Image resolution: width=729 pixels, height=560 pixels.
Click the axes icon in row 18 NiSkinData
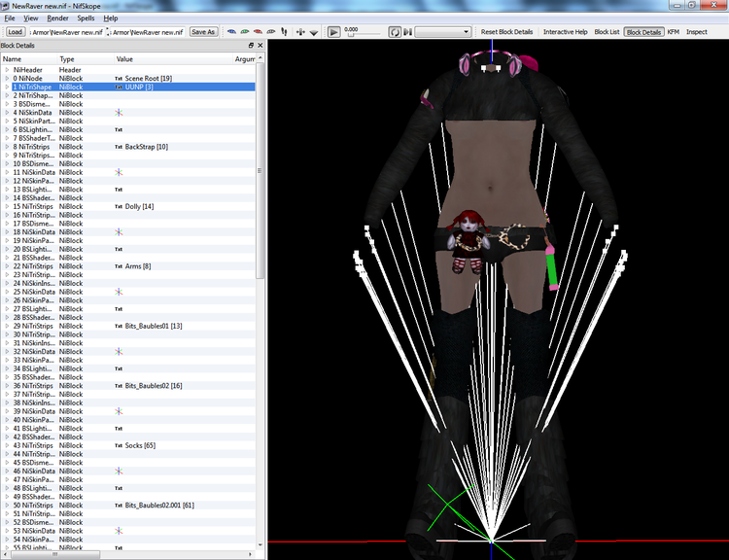pyautogui.click(x=119, y=232)
